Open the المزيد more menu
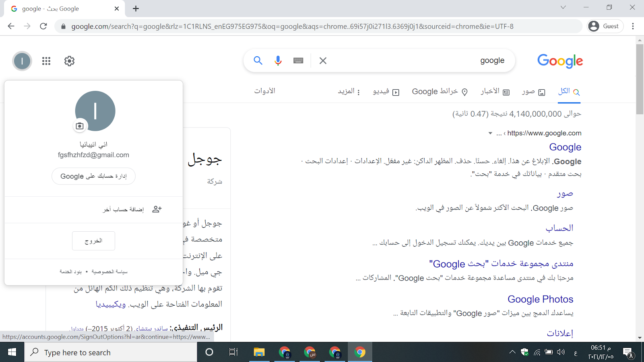The width and height of the screenshot is (644, 362). pyautogui.click(x=349, y=92)
